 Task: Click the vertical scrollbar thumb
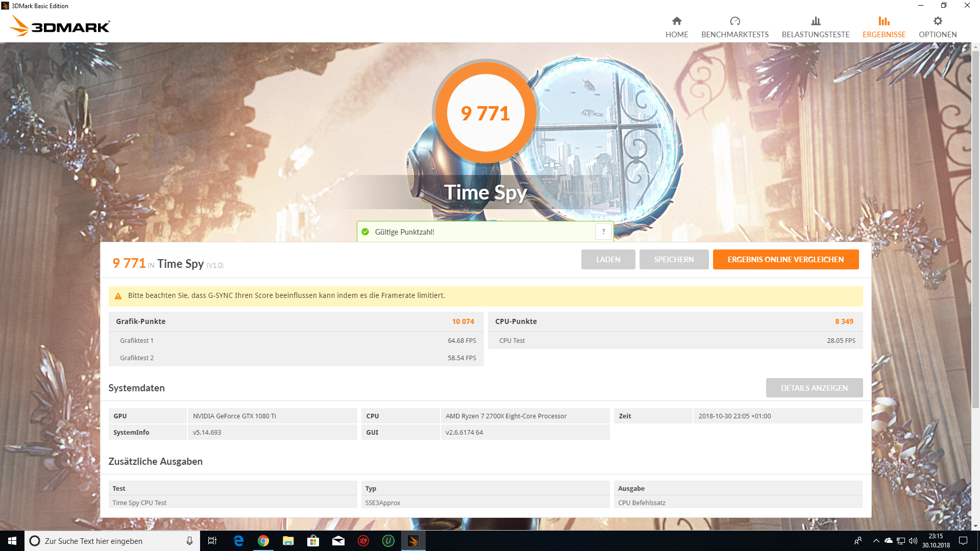[975, 230]
